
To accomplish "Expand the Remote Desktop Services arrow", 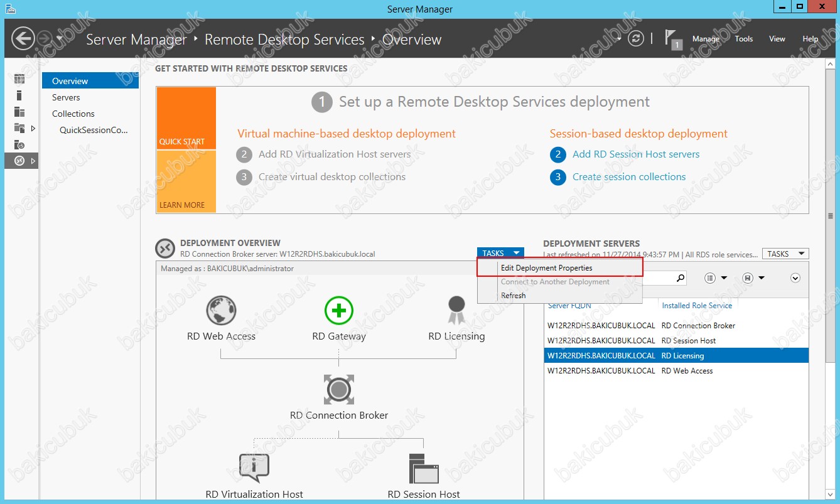I will 33,161.
